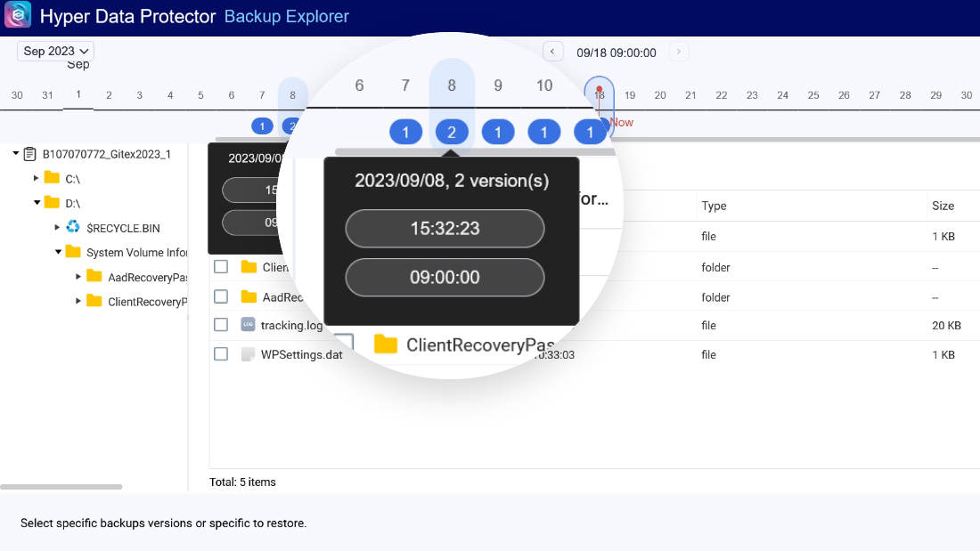The height and width of the screenshot is (551, 980).
Task: Sort by the Size column header
Action: [943, 206]
